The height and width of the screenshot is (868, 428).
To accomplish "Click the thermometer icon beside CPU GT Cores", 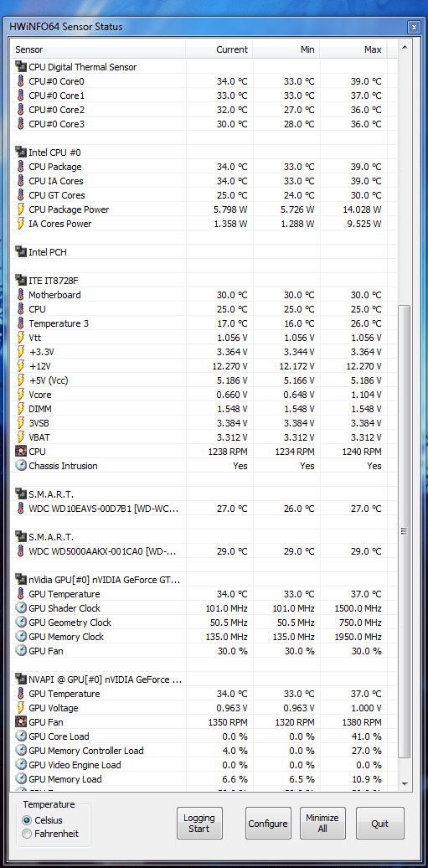I will 21,195.
